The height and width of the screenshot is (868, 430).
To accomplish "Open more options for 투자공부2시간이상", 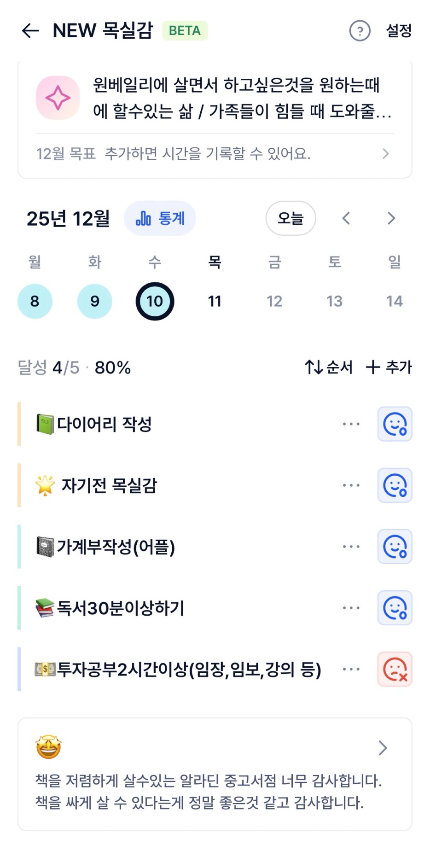I will (351, 669).
